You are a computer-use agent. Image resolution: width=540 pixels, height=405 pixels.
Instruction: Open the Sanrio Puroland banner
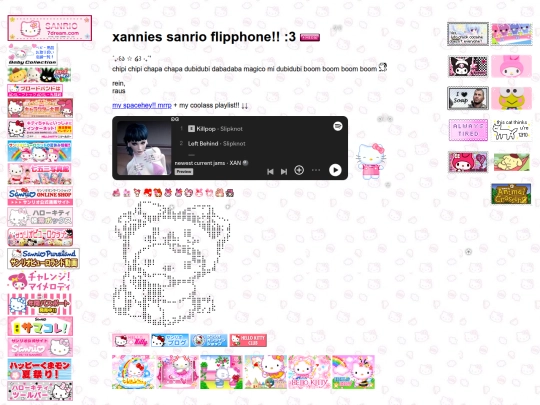pyautogui.click(x=43, y=258)
